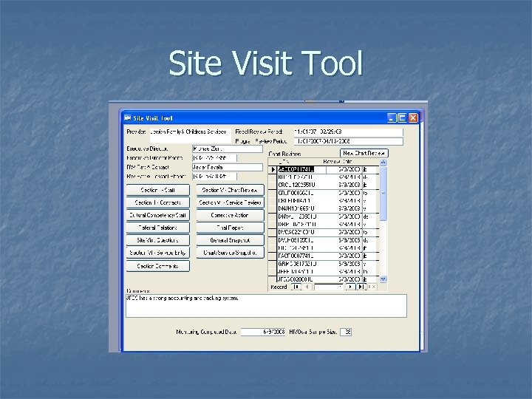532x399 pixels.
Task: Open General Snapshot
Action: [230, 240]
